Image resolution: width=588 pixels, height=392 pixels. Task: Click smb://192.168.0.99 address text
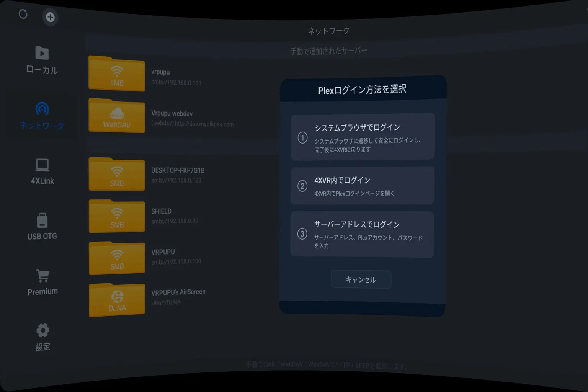[x=175, y=221]
